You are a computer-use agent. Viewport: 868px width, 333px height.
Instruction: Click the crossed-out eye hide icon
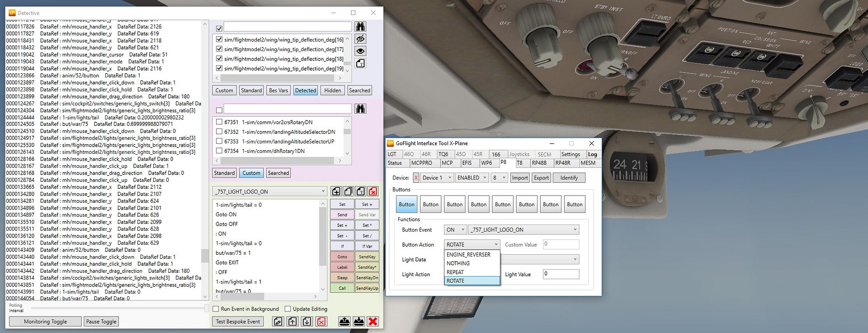[x=360, y=39]
